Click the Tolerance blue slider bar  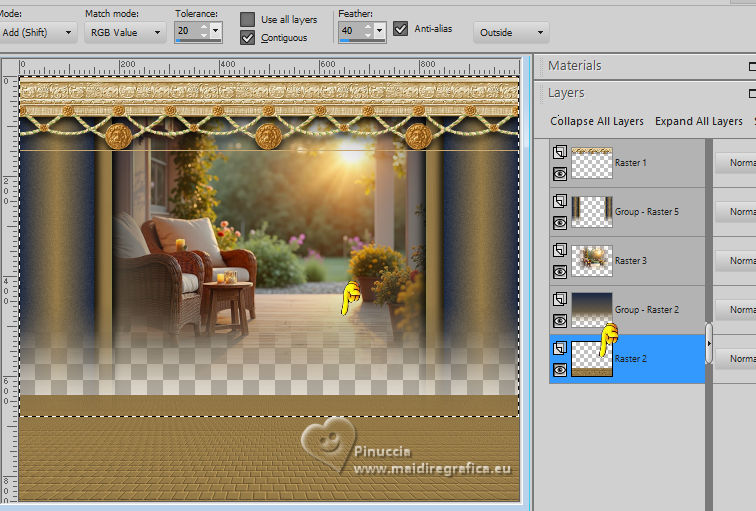pos(199,40)
